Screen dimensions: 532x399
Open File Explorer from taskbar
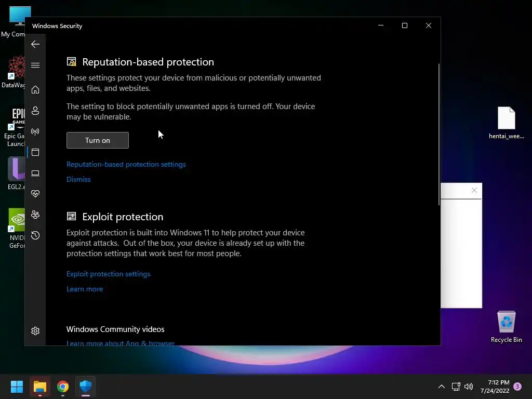[x=39, y=387]
